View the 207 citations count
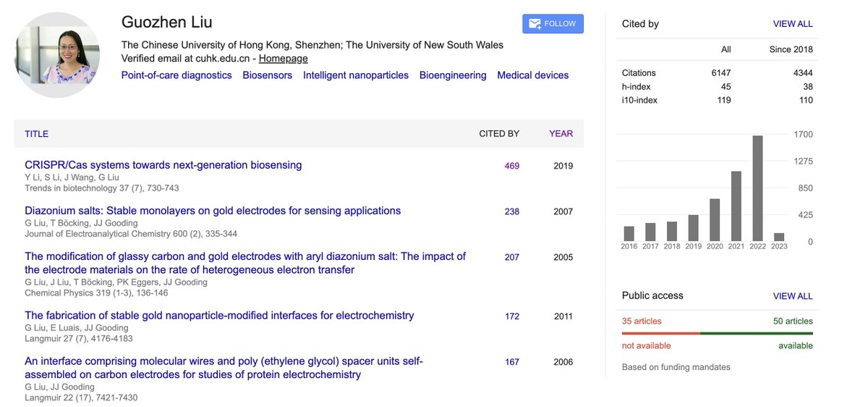The width and height of the screenshot is (868, 407). pyautogui.click(x=512, y=257)
